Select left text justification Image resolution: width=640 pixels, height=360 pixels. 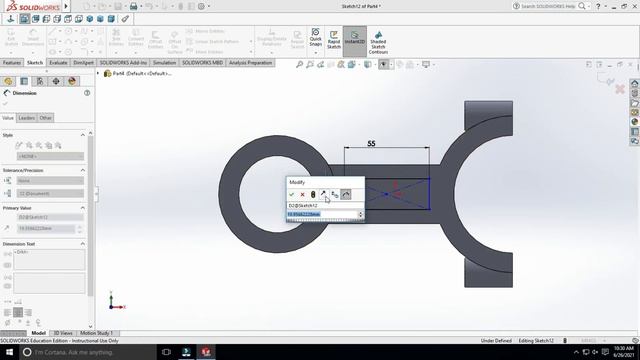8,313
